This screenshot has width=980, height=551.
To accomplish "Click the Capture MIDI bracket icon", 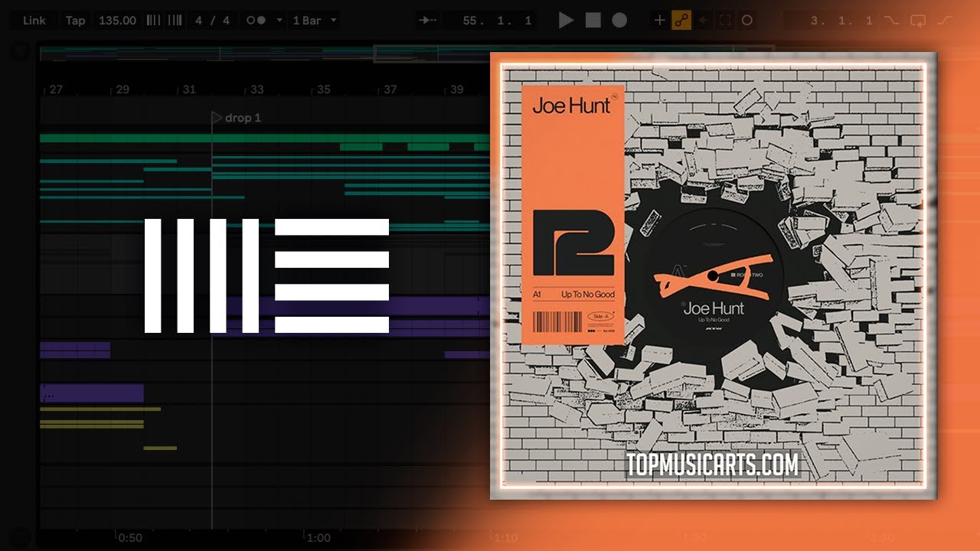I will (725, 21).
